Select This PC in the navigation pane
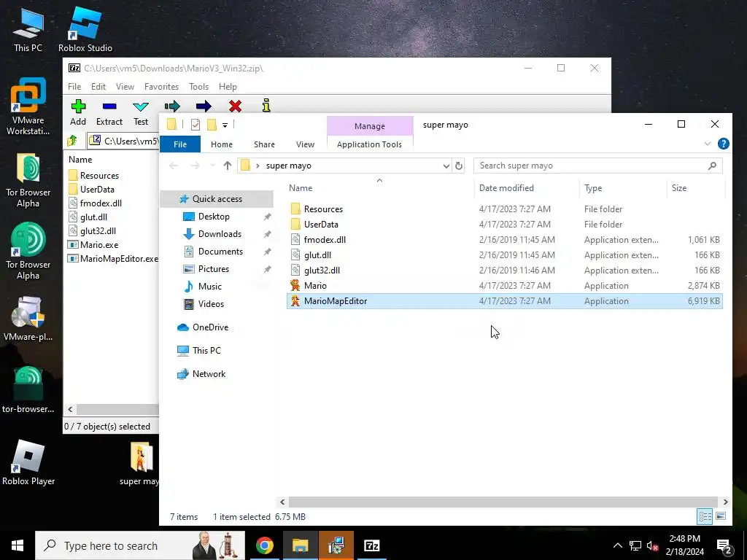Viewport: 747px width, 560px height. pyautogui.click(x=206, y=351)
